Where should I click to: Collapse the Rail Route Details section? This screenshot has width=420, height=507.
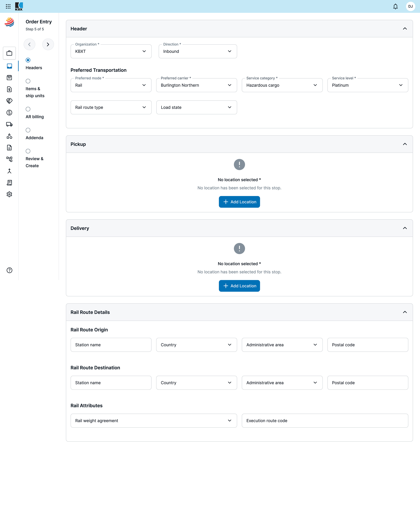(x=405, y=312)
